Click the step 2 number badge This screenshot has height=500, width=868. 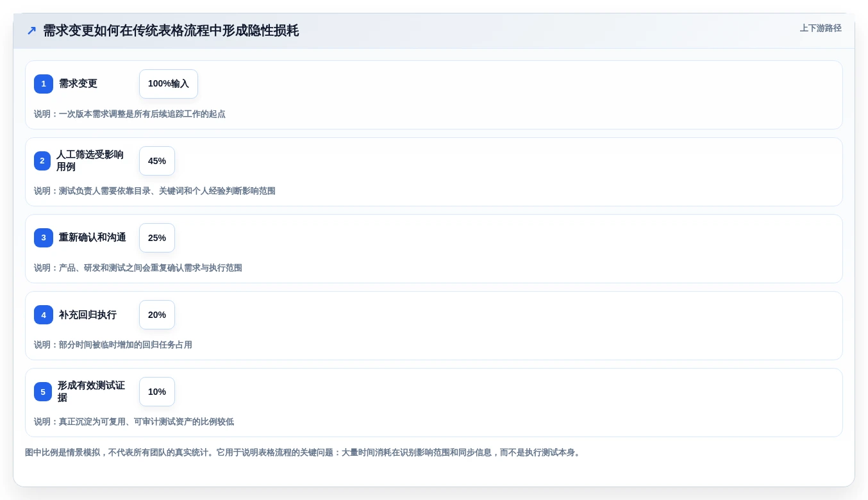(x=42, y=161)
